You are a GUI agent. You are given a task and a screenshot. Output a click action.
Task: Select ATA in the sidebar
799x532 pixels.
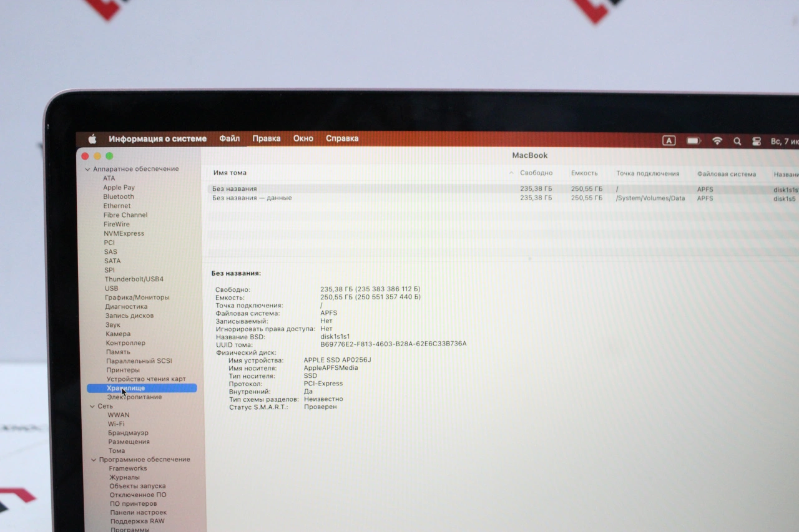tap(109, 178)
